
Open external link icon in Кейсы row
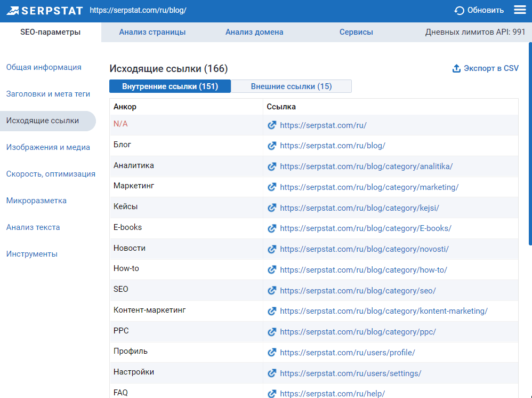pos(272,208)
